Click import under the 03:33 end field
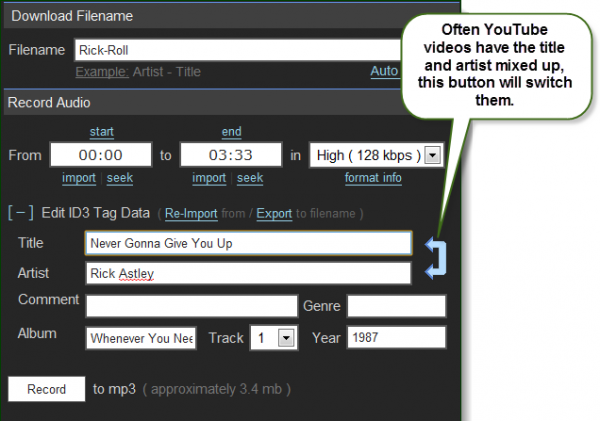This screenshot has width=600, height=421. (x=209, y=178)
